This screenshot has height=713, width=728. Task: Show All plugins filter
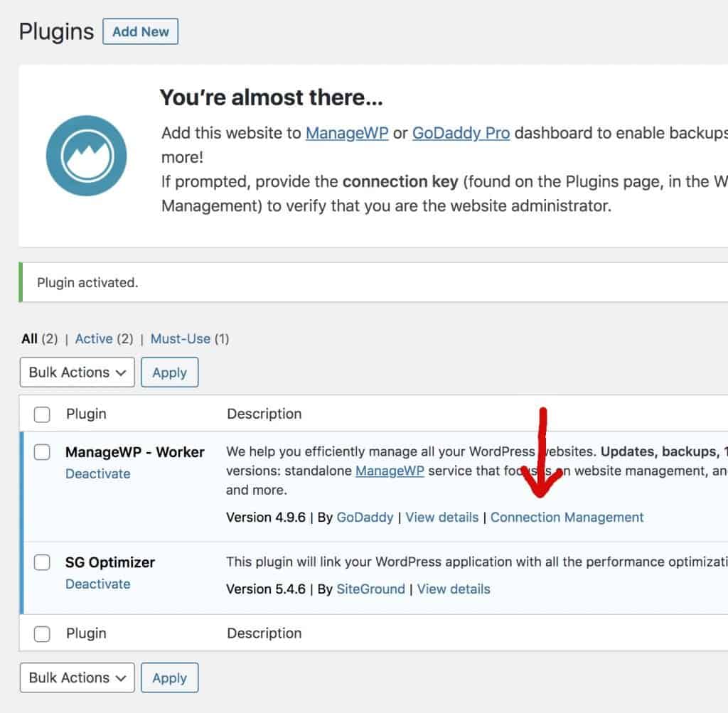click(29, 339)
